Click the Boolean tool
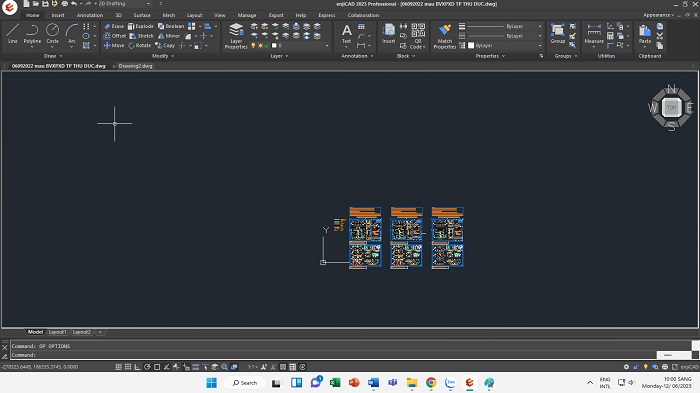This screenshot has height=393, width=700. coord(171,26)
